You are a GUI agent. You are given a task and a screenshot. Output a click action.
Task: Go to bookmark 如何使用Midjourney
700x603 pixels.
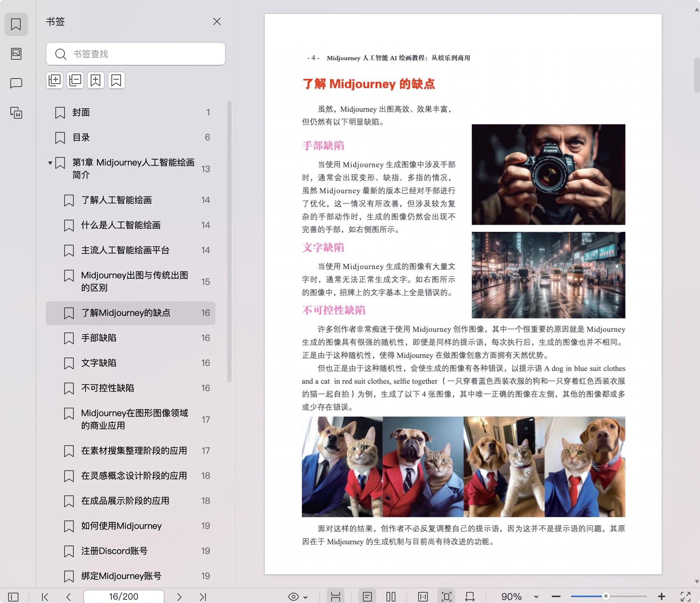(131, 526)
